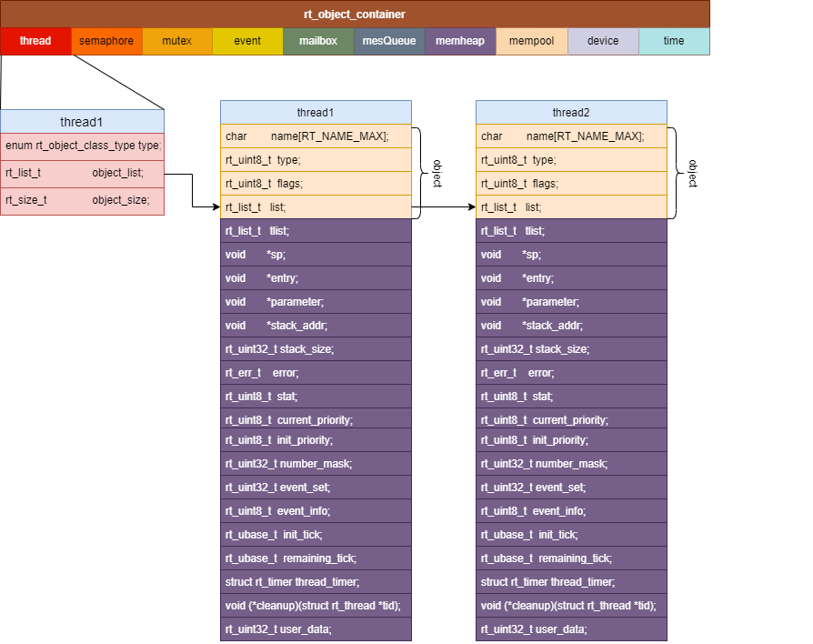Select the red thread cell
The width and height of the screenshot is (813, 644).
coord(35,41)
